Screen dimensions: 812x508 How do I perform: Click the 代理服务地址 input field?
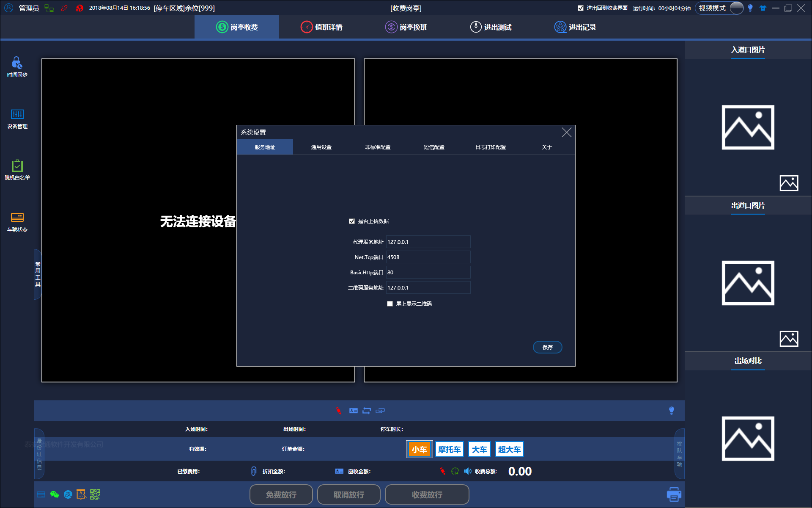point(428,242)
